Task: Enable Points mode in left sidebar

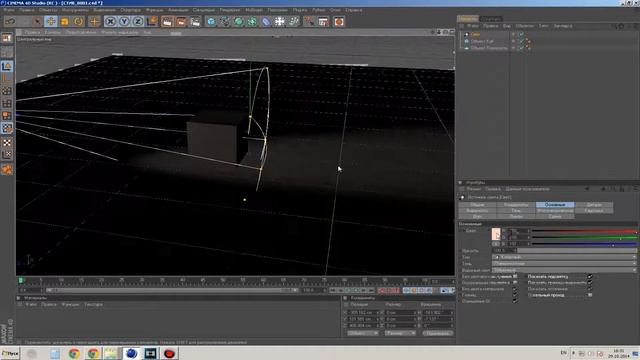Action: (7, 91)
